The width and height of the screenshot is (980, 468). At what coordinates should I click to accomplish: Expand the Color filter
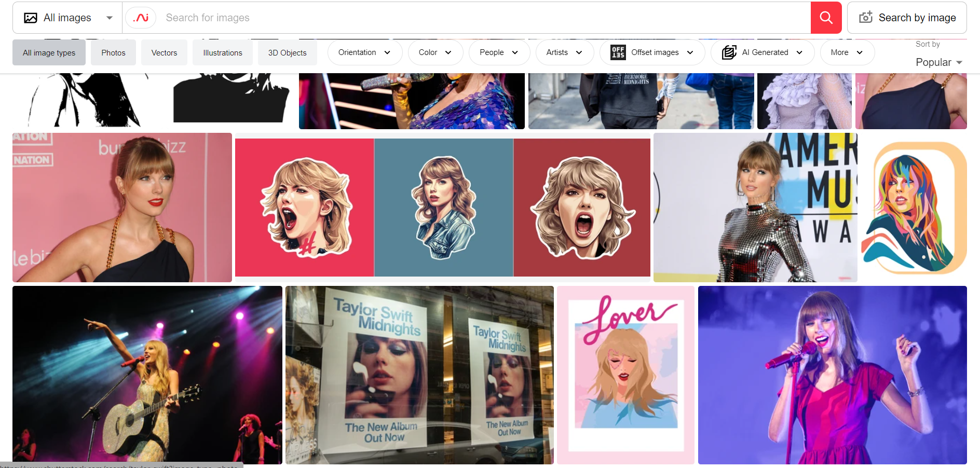click(435, 52)
